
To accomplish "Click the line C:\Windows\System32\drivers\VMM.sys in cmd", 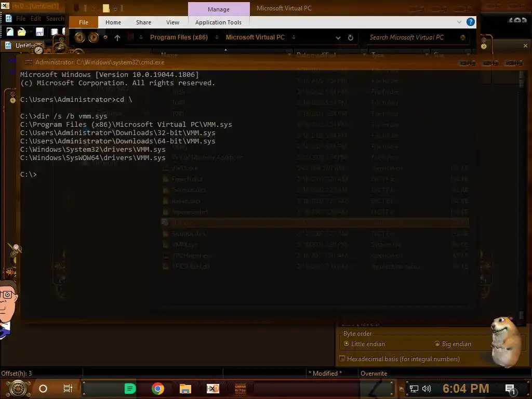I will point(92,149).
